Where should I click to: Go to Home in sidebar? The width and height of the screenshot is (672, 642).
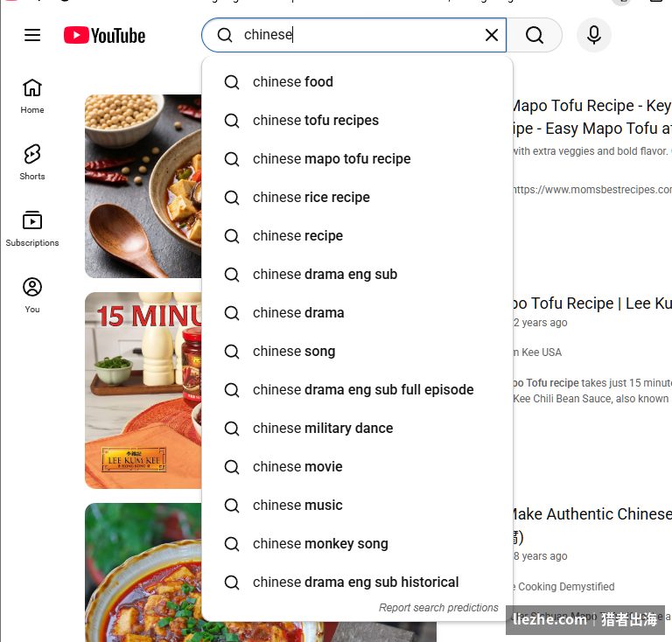(32, 96)
